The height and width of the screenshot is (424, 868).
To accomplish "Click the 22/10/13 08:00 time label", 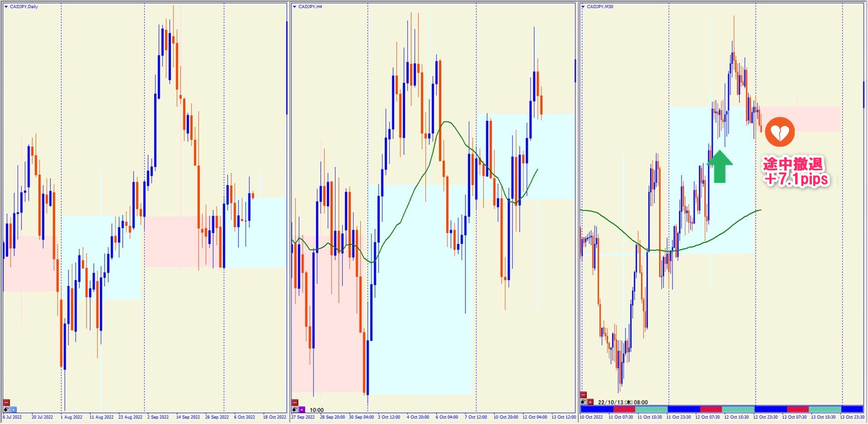I will coord(622,402).
